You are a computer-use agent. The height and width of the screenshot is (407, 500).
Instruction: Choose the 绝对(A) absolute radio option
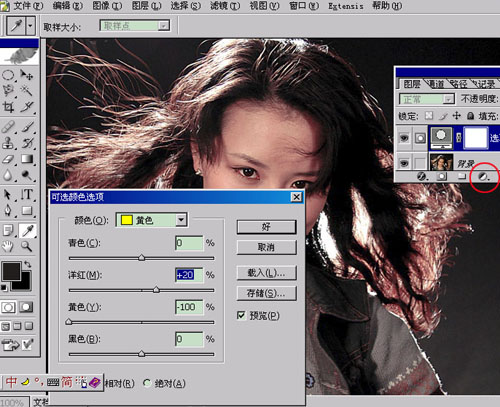[x=147, y=383]
